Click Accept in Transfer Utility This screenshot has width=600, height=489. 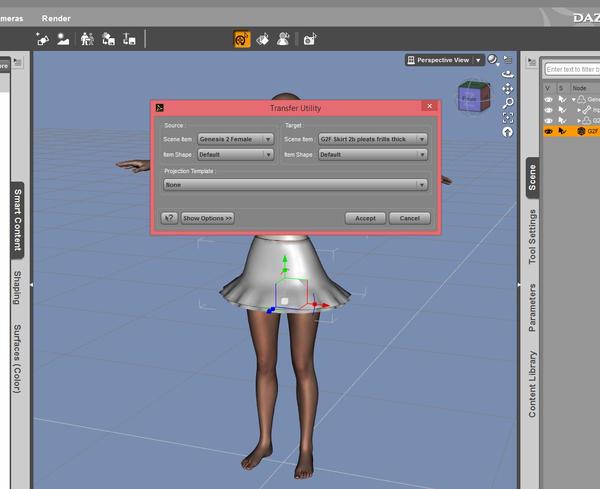(x=365, y=218)
